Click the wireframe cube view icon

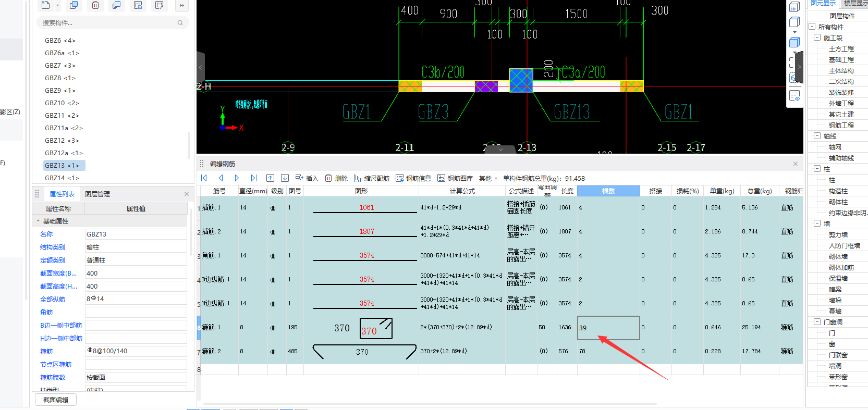pos(794,22)
